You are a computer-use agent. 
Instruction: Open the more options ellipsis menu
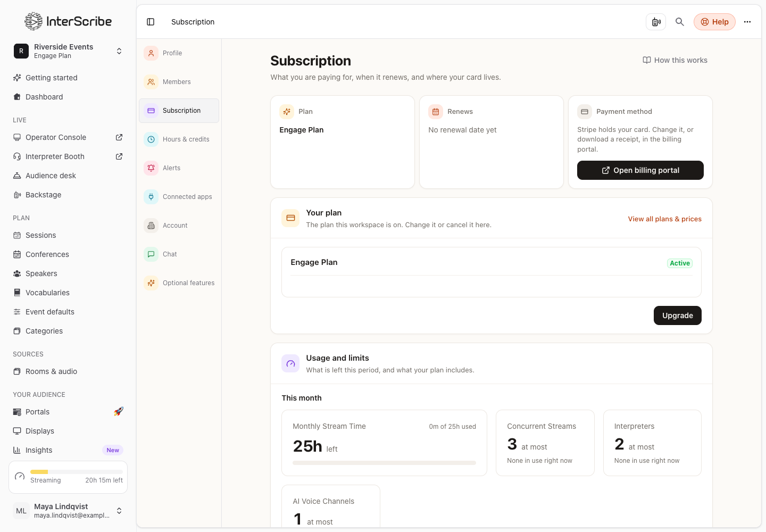pos(747,22)
